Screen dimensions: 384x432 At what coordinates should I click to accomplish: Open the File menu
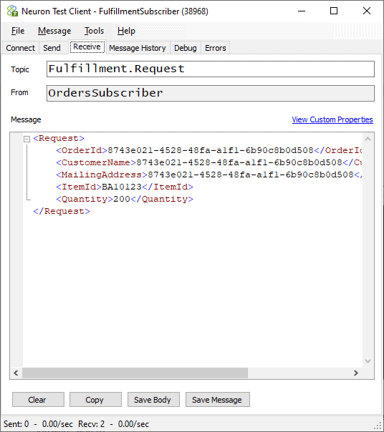coord(18,31)
